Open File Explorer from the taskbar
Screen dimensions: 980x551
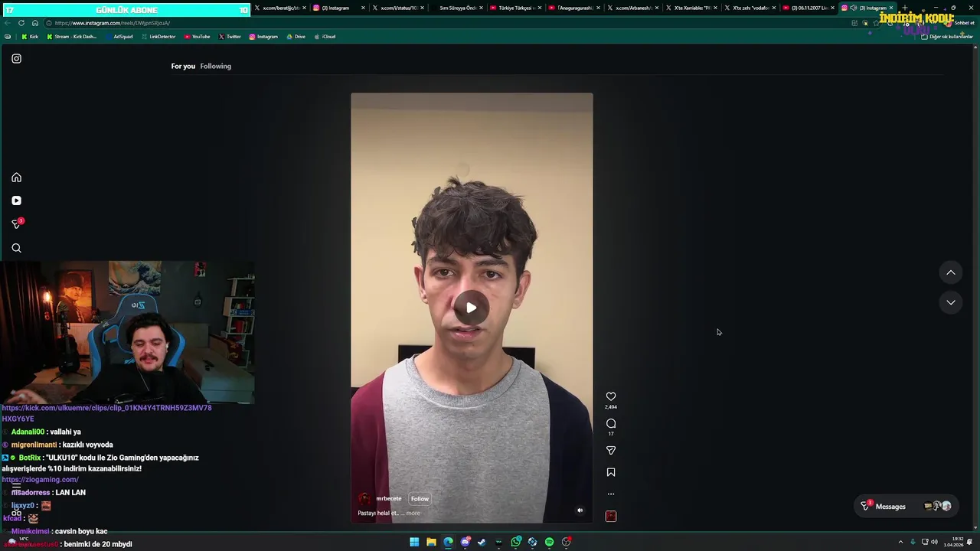pyautogui.click(x=431, y=542)
